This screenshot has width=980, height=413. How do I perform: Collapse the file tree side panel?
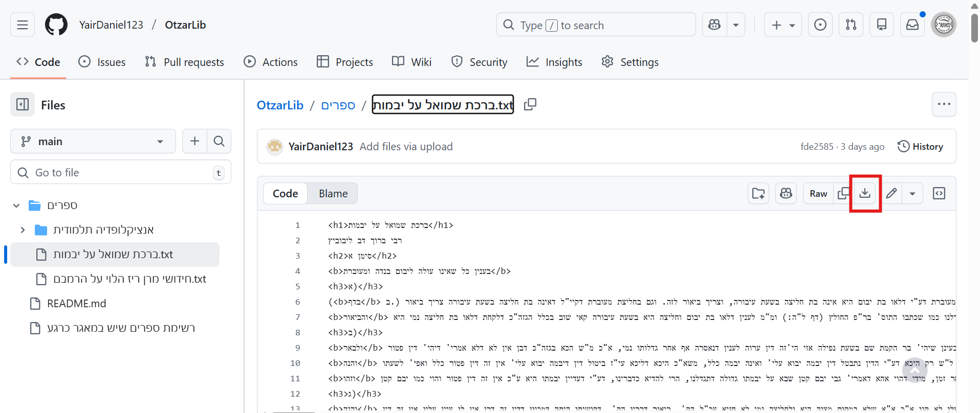tap(23, 105)
